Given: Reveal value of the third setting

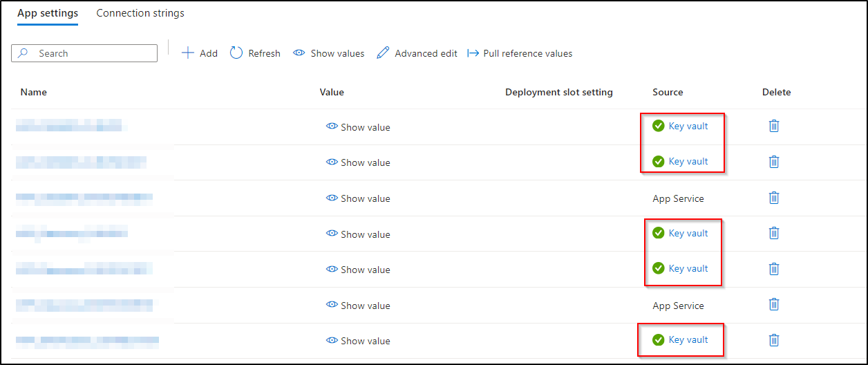Looking at the screenshot, I should click(358, 198).
